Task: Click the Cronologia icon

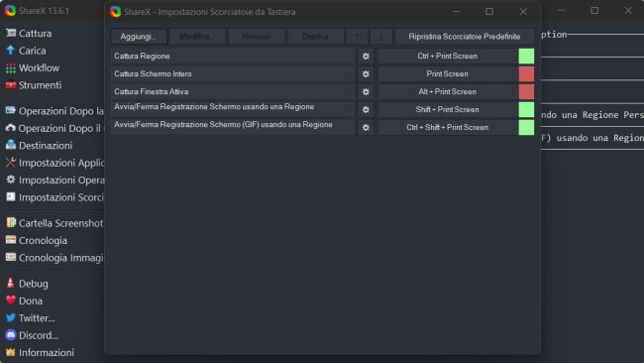Action: [x=11, y=240]
